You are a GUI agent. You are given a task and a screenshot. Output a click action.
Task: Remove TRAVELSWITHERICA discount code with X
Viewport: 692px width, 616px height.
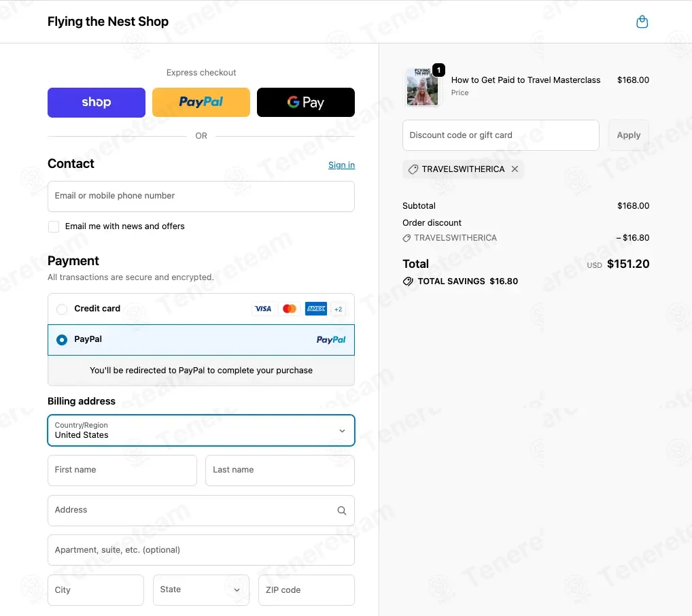[x=515, y=169]
